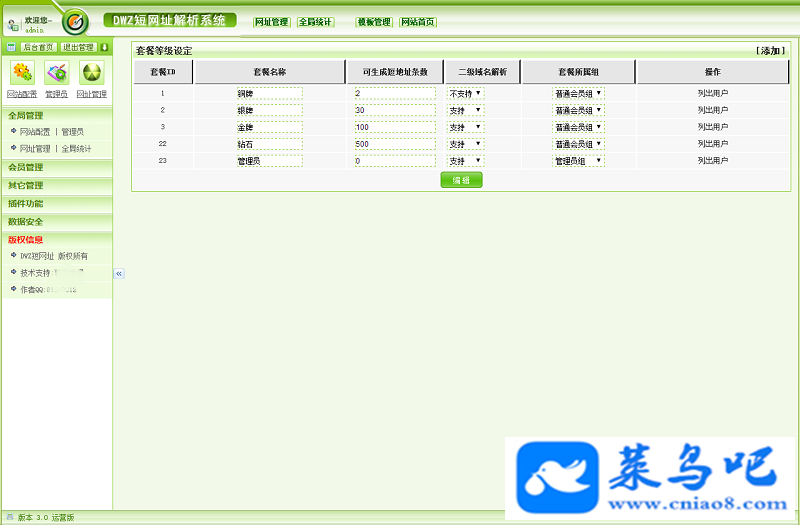The width and height of the screenshot is (800, 525).
Task: Click the 套餐所属组 column header
Action: pyautogui.click(x=579, y=72)
